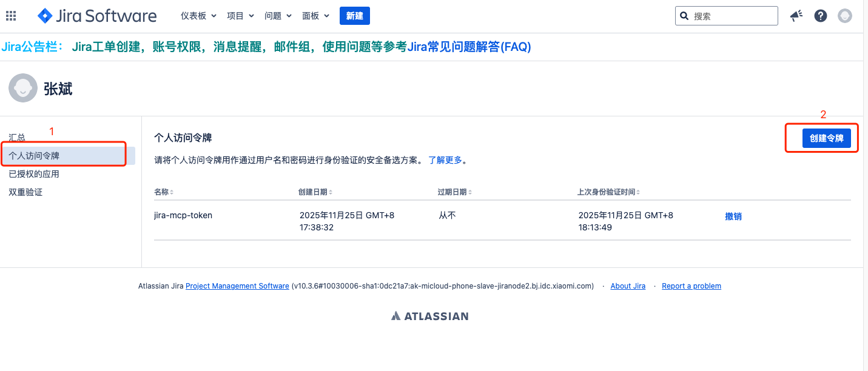Click the search magnifier icon

[684, 16]
